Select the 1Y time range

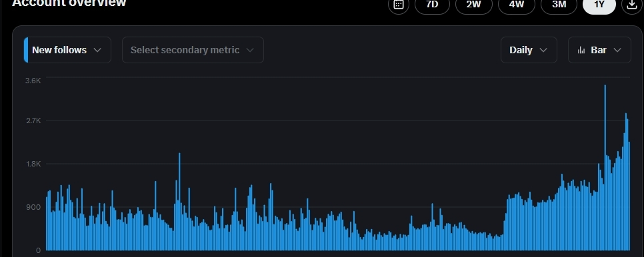coord(599,5)
